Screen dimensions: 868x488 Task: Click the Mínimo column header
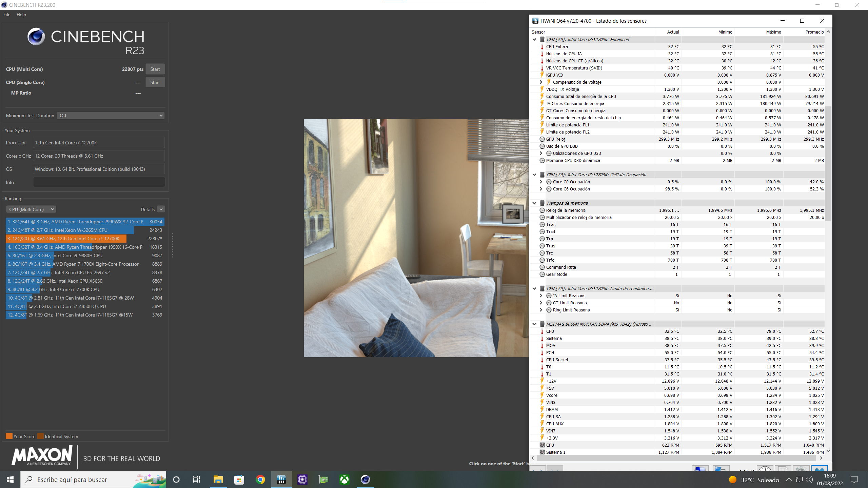coord(708,32)
